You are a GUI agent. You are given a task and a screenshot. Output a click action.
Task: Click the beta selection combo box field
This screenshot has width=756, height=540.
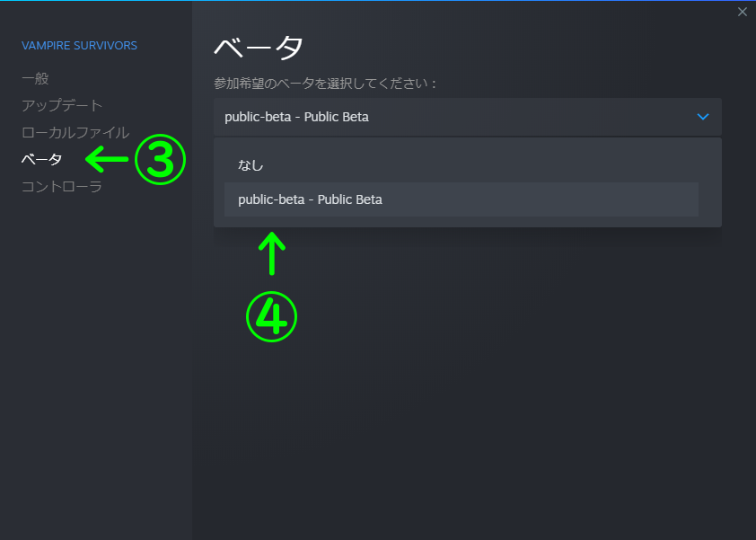pos(449,117)
